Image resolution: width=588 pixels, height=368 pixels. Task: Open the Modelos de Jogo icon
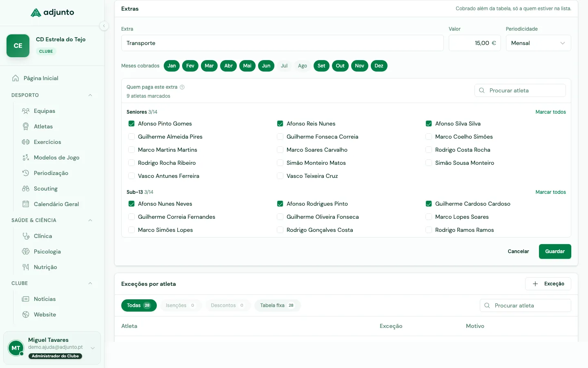[x=26, y=157]
